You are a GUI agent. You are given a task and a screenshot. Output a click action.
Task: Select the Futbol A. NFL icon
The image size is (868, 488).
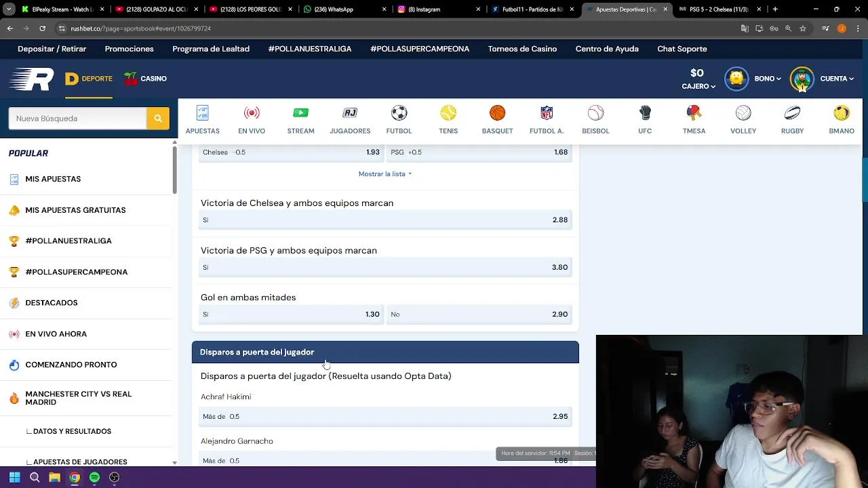point(547,113)
